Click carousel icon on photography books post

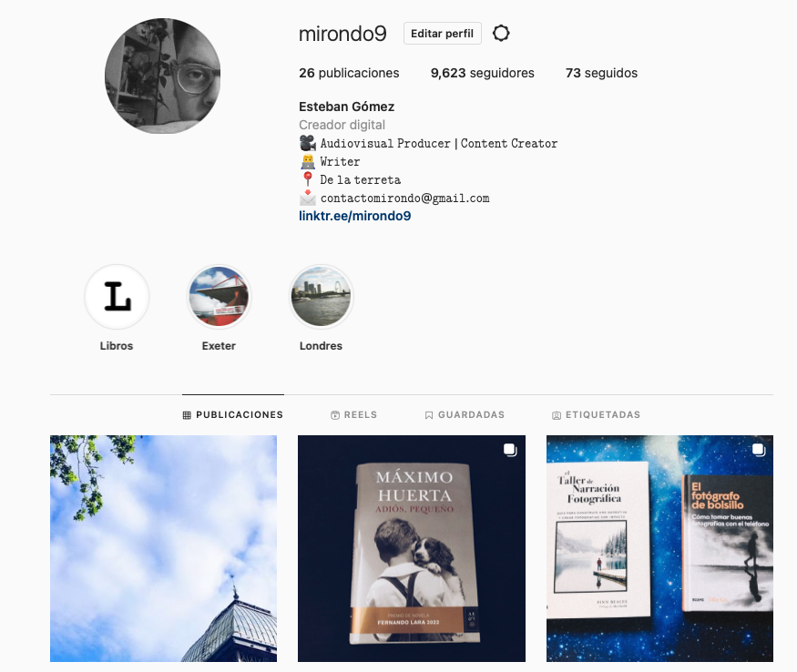pyautogui.click(x=759, y=450)
